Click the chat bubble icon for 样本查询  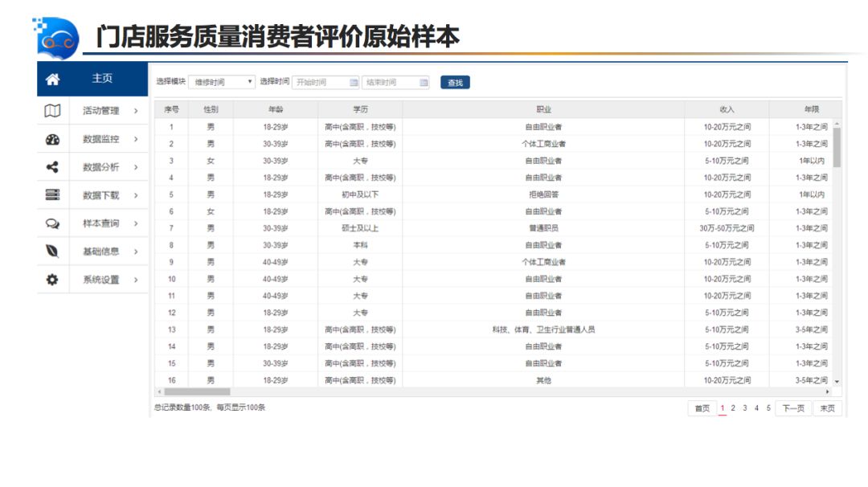click(52, 223)
